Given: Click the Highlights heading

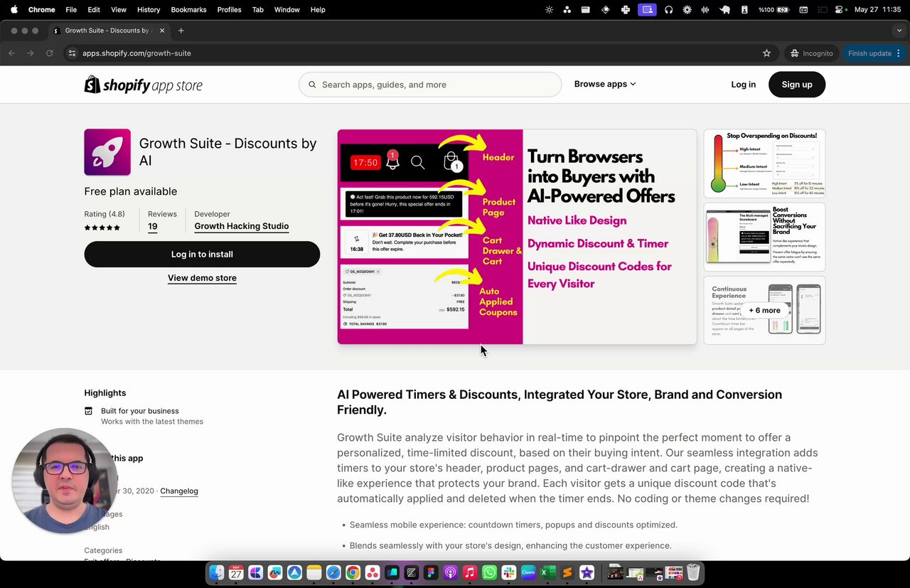Looking at the screenshot, I should [x=105, y=392].
